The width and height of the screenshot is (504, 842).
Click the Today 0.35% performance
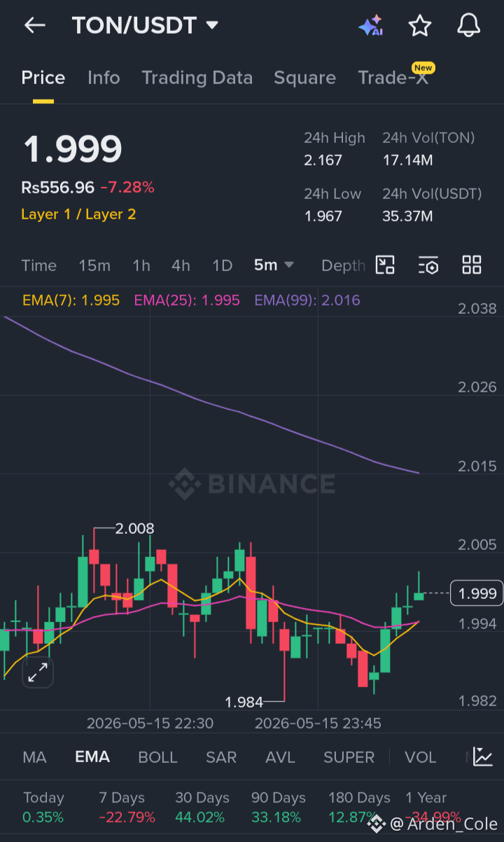[x=43, y=807]
